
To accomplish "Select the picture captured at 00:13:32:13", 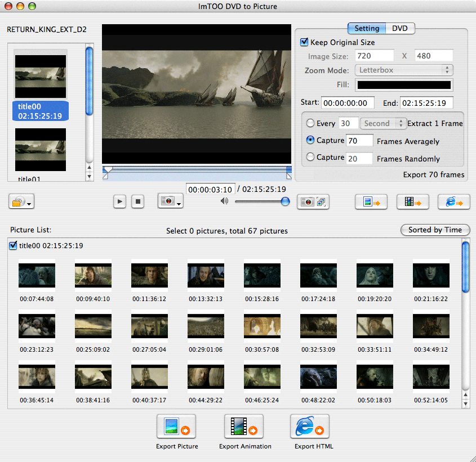I will coord(206,275).
